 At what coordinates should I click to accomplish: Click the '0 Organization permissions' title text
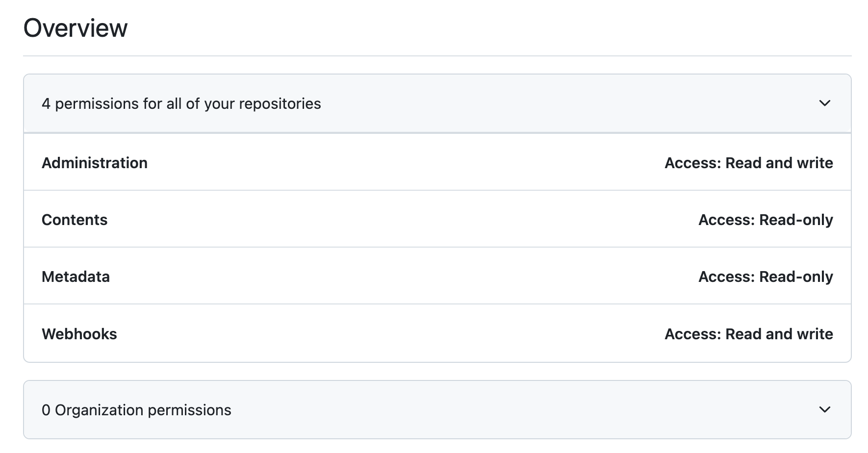click(x=136, y=410)
